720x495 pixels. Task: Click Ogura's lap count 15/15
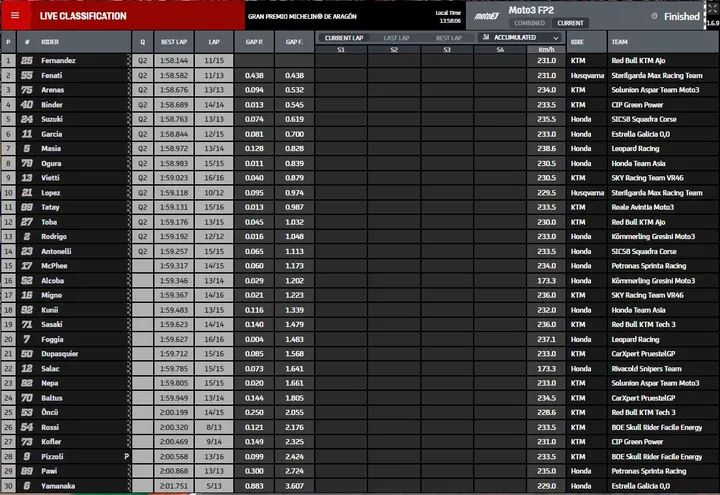pos(214,163)
